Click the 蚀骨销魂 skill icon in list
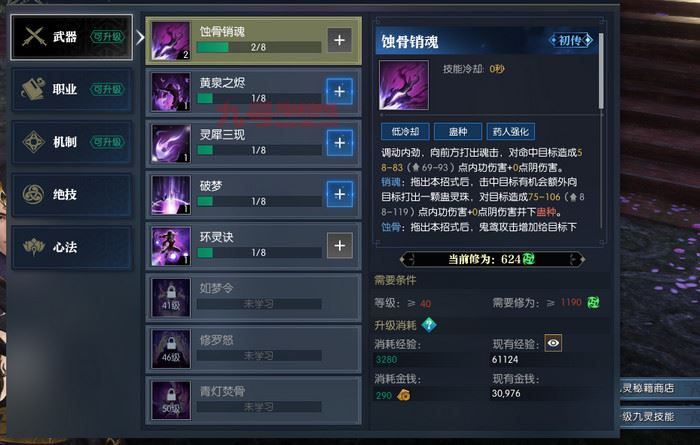 171,41
